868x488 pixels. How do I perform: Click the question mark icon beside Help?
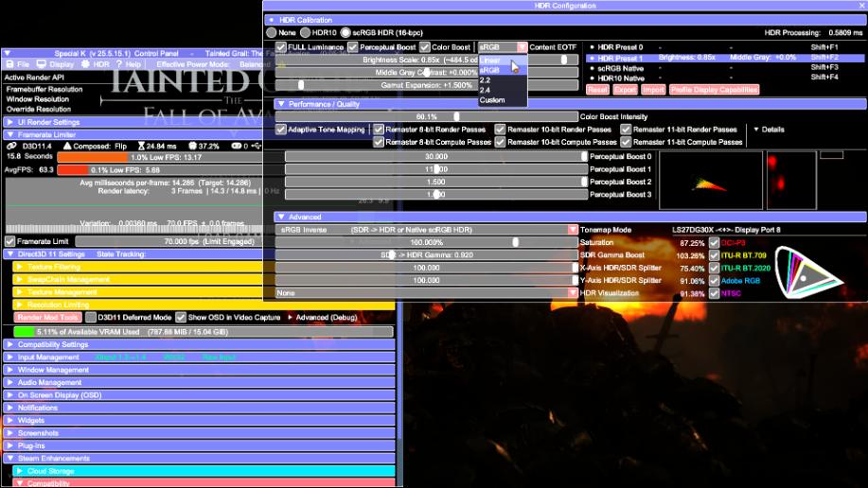pyautogui.click(x=118, y=64)
